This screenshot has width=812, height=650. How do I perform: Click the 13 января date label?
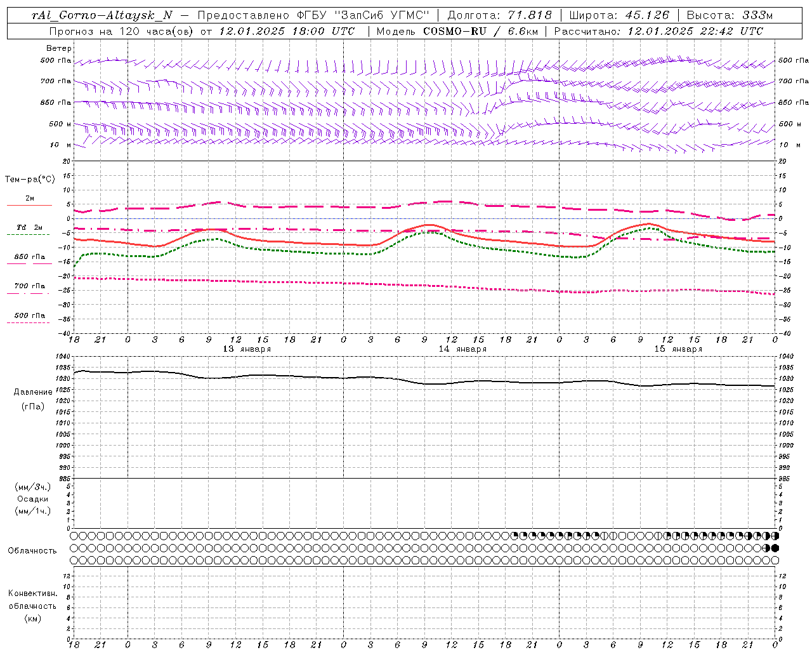[247, 349]
